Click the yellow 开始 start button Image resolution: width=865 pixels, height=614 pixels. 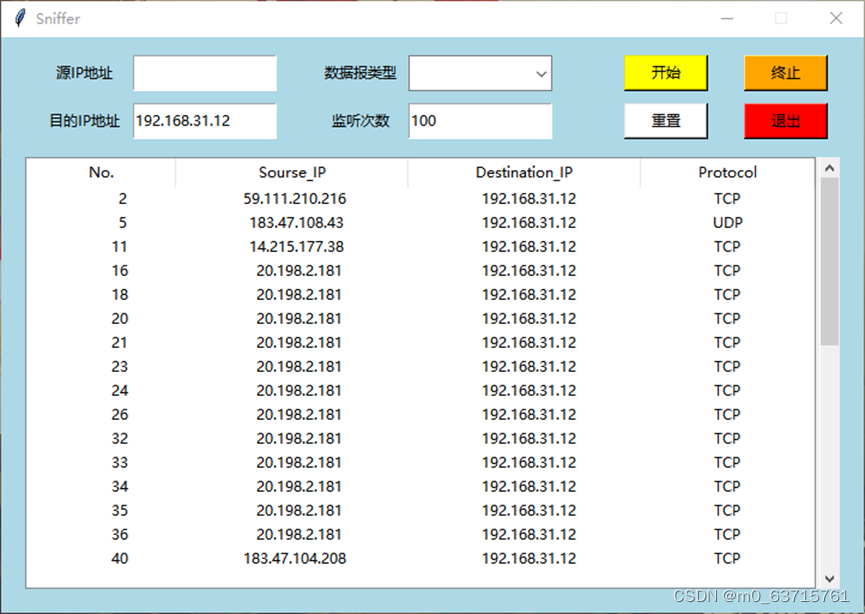click(665, 73)
